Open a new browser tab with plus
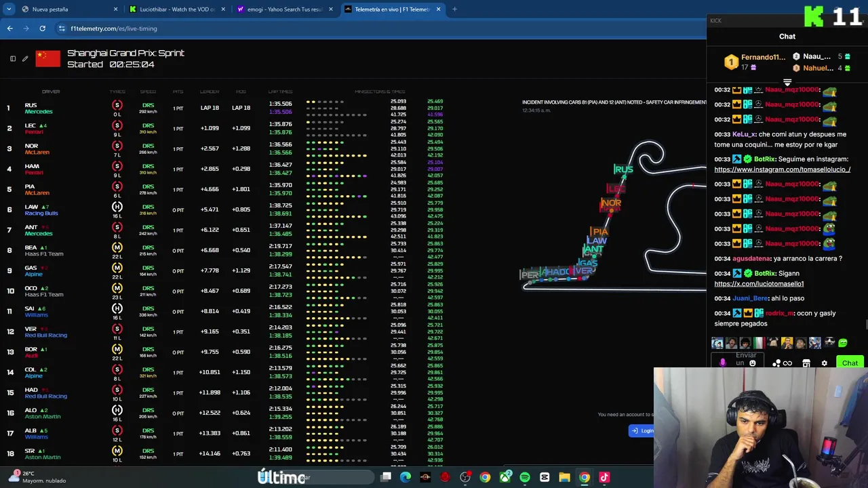The image size is (868, 488). pyautogui.click(x=454, y=9)
